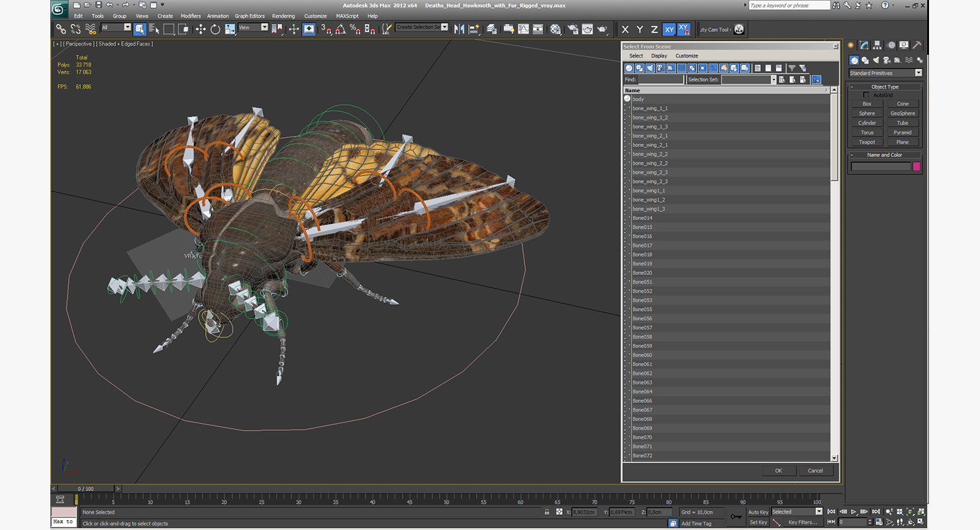Image resolution: width=980 pixels, height=530 pixels.
Task: Click the Select and Link chain icon
Action: (x=60, y=29)
